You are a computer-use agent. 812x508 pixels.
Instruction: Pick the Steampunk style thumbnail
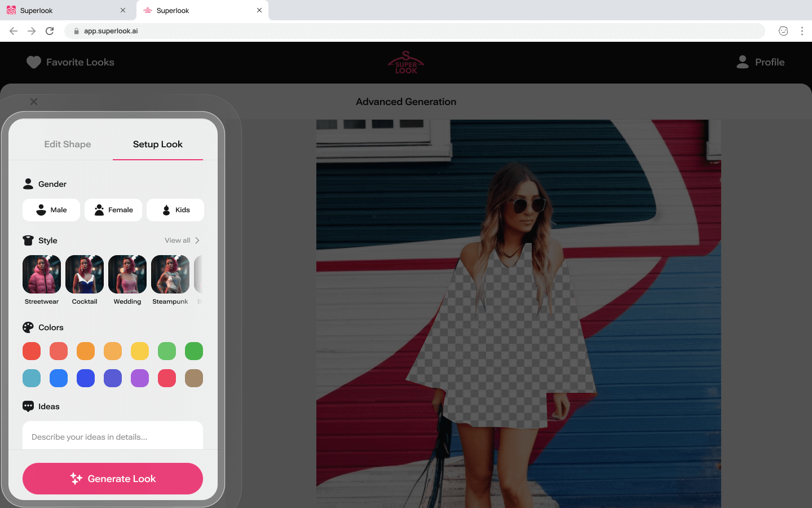(170, 275)
